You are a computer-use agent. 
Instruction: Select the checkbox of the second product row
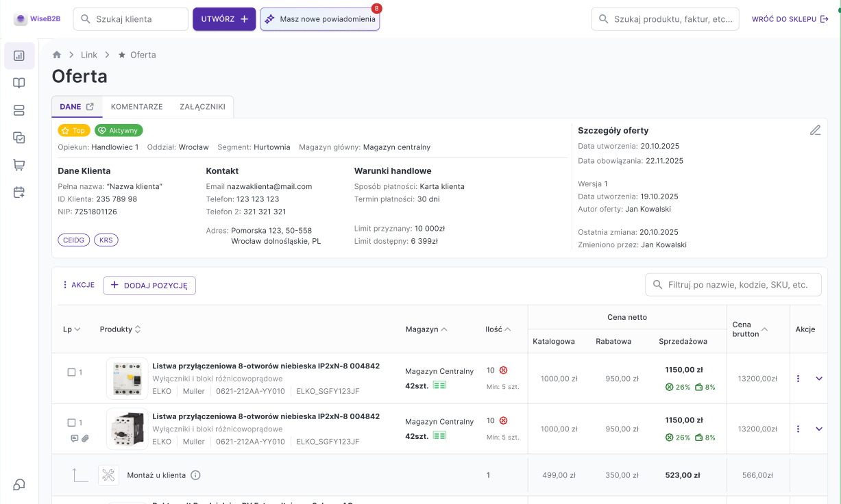coord(71,423)
